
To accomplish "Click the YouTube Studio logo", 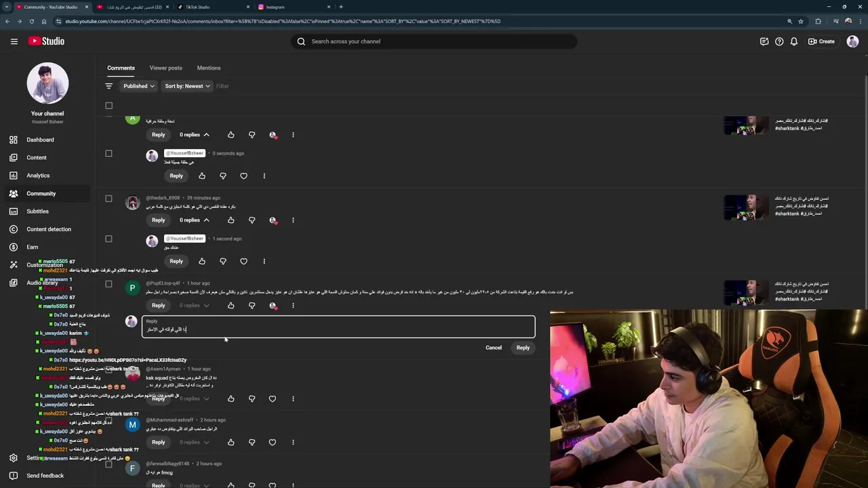I will (x=46, y=41).
